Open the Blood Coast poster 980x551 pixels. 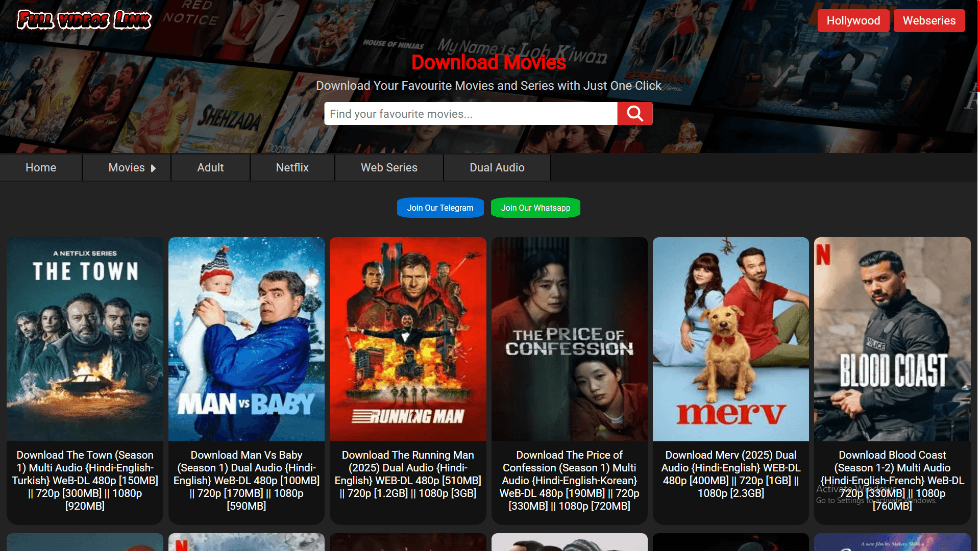(x=892, y=339)
